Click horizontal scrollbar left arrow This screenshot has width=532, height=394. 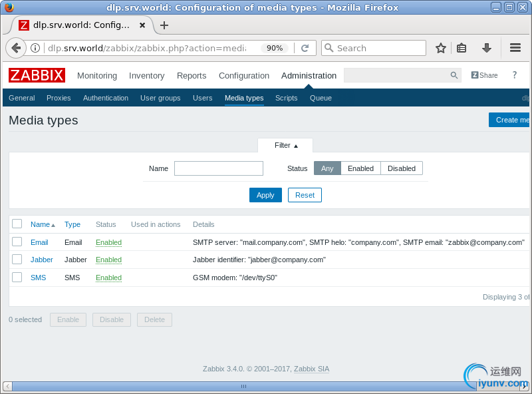coord(7,386)
